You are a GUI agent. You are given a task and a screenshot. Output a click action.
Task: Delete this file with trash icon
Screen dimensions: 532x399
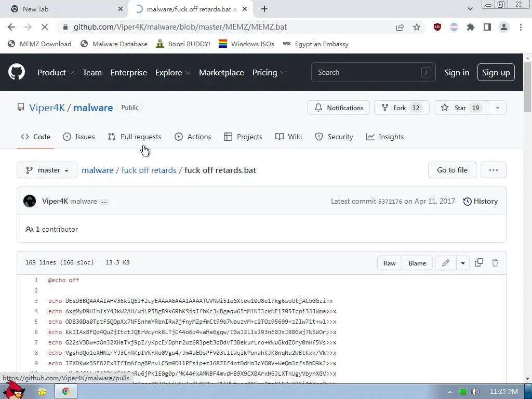click(x=495, y=262)
